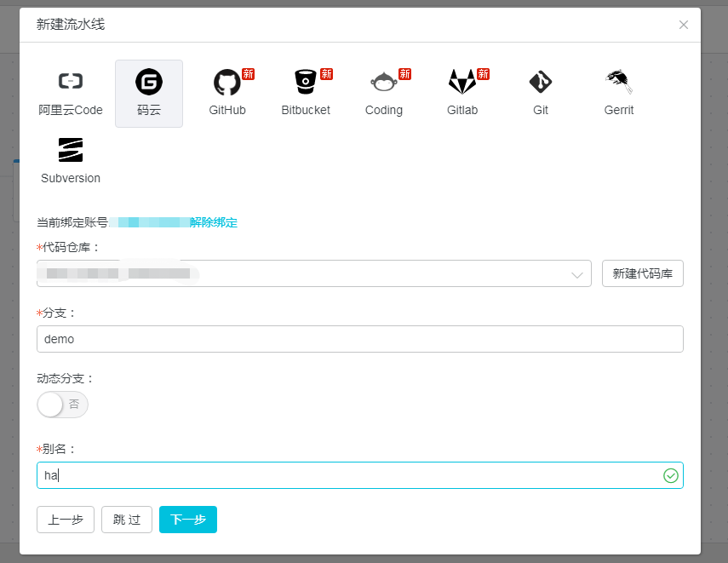Open the 代码仓库 repository dropdown
Viewport: 728px width, 563px height.
coord(314,273)
